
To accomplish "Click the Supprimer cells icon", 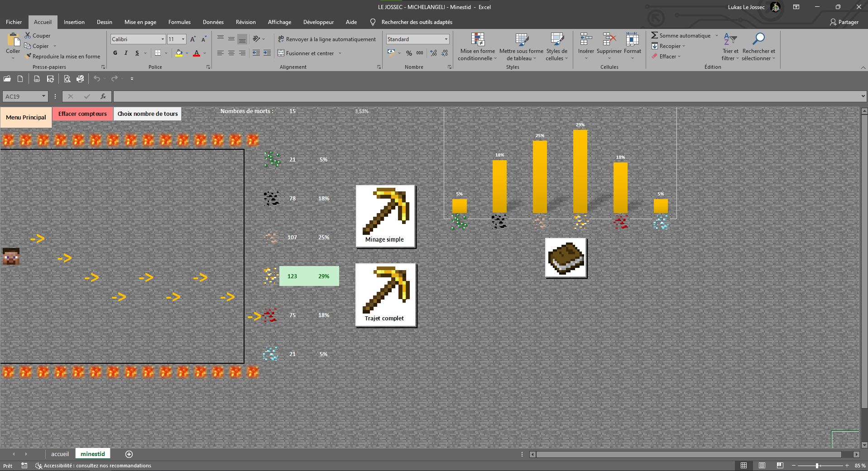I will click(609, 40).
